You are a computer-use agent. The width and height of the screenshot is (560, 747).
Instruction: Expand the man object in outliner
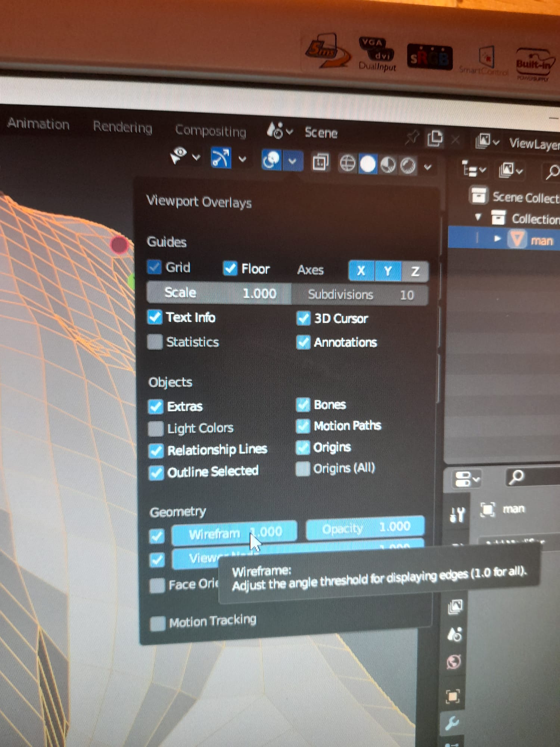pos(497,239)
